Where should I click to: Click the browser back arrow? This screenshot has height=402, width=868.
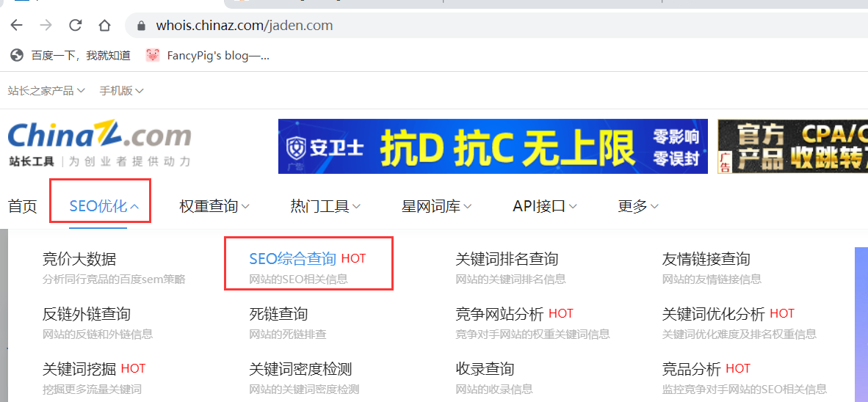click(17, 26)
